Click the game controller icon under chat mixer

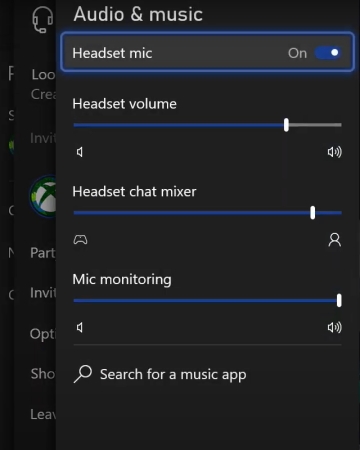coord(80,240)
